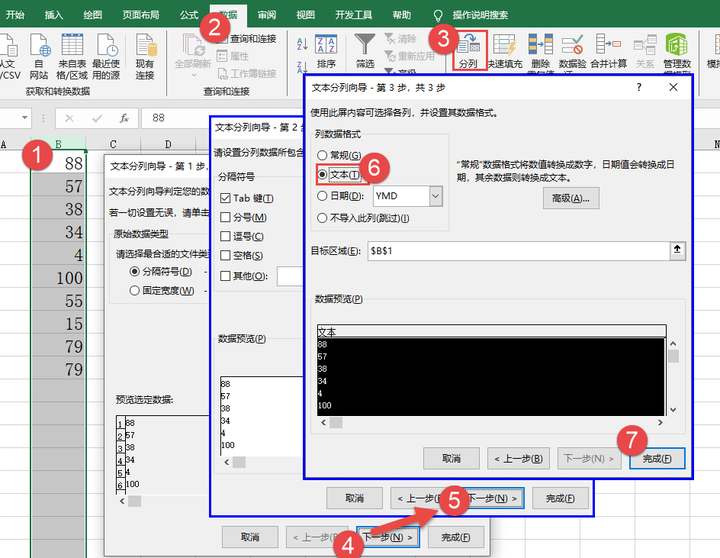Image resolution: width=720 pixels, height=558 pixels.
Task: Expand the 全部刷新 dropdown arrow
Action: [193, 75]
